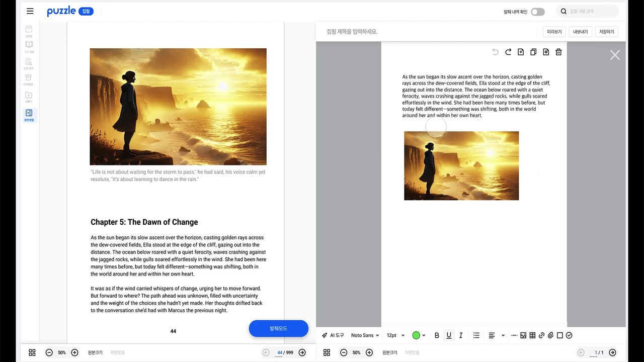Click the 미리보기 preview button
Image resolution: width=644 pixels, height=362 pixels.
point(554,32)
